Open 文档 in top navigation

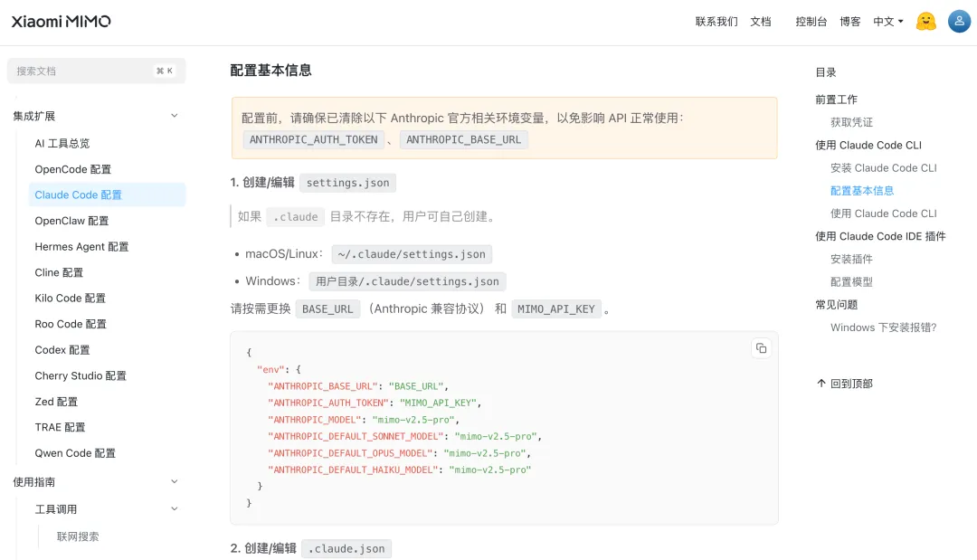pos(761,22)
